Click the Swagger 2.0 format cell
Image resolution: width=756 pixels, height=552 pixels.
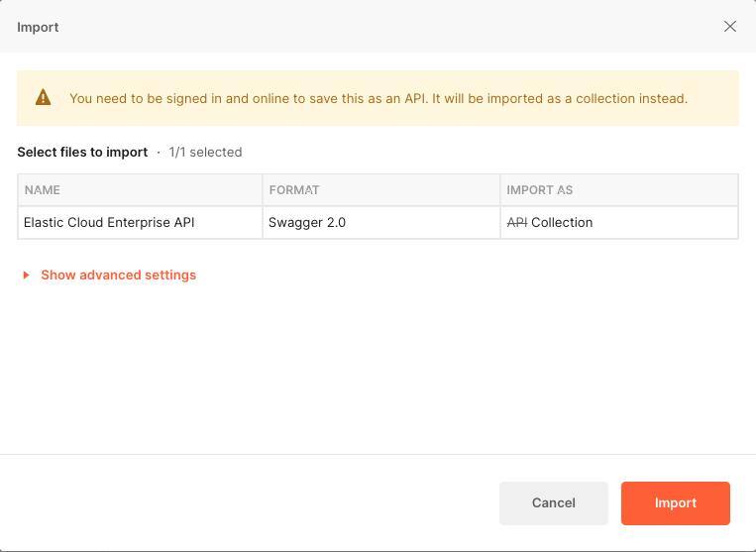point(307,223)
